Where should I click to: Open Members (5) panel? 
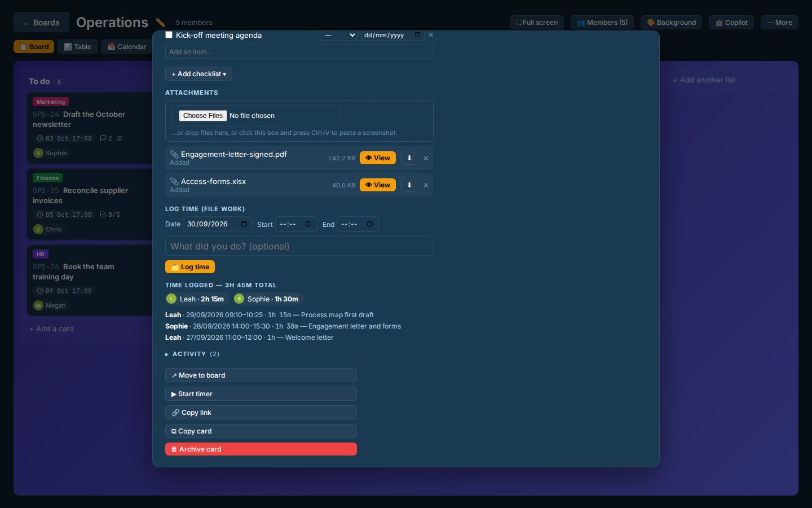602,23
